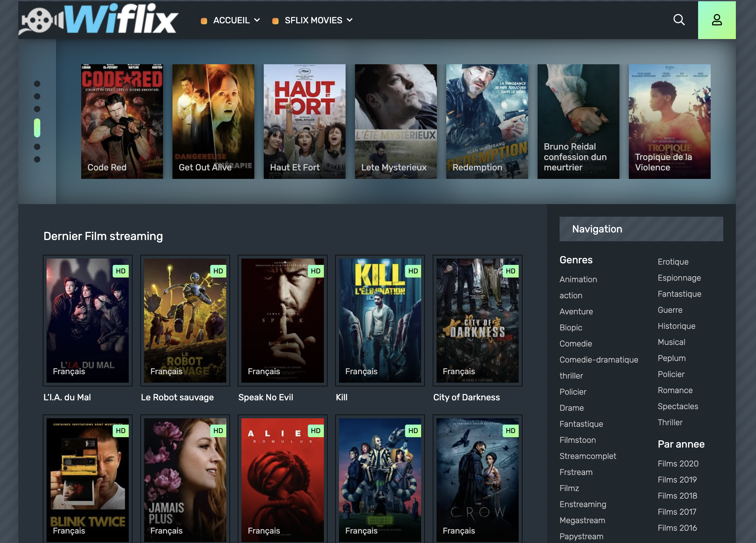
Task: Browse the Comedie genre
Action: (576, 344)
